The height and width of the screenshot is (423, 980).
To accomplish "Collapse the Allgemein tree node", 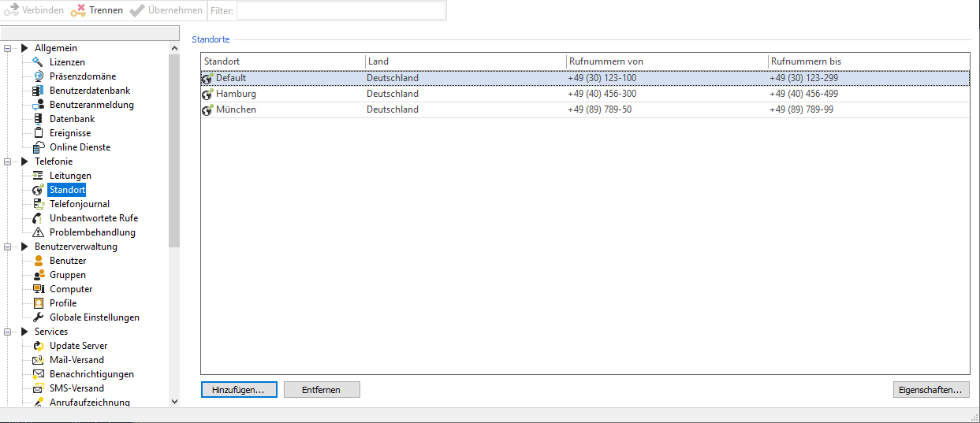I will pyautogui.click(x=8, y=48).
